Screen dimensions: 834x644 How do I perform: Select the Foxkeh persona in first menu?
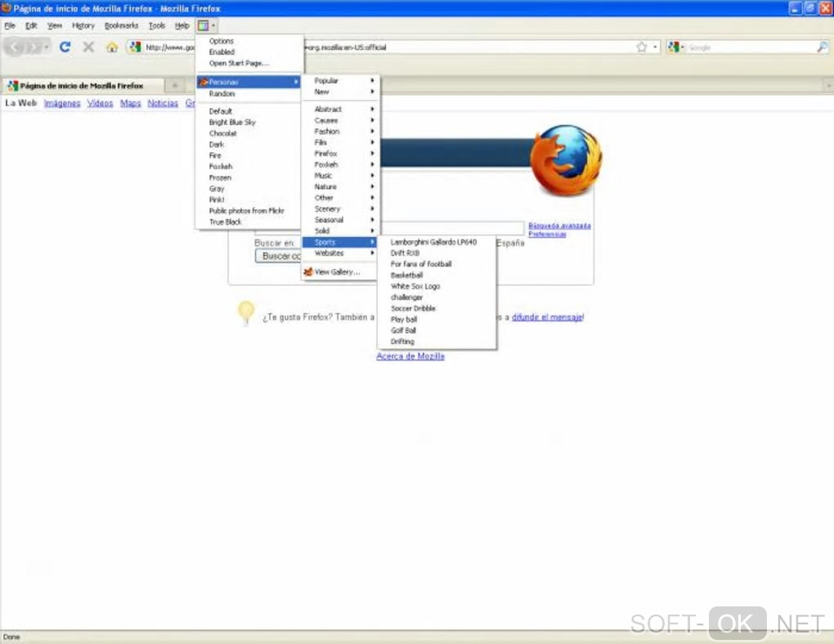point(249,167)
